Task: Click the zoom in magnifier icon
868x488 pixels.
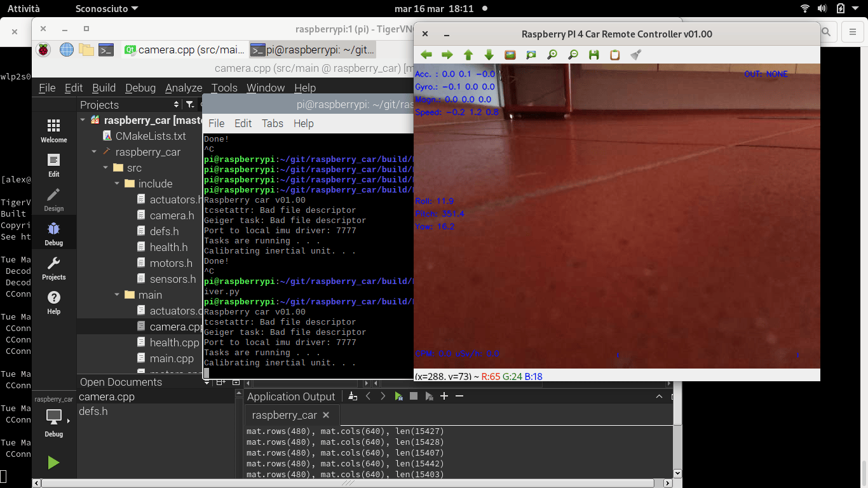Action: tap(552, 55)
